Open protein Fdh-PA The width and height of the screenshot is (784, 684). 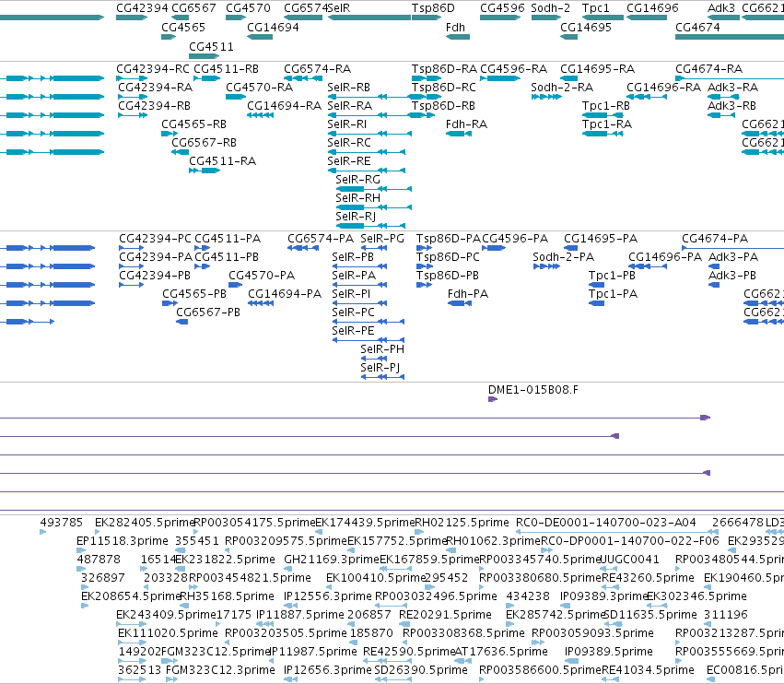(468, 294)
